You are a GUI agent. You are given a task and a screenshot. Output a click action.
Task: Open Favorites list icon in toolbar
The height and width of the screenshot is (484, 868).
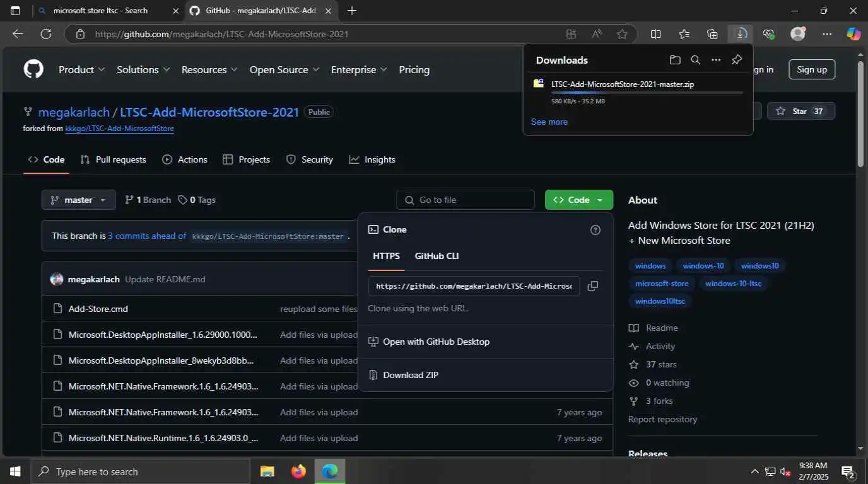pos(684,34)
